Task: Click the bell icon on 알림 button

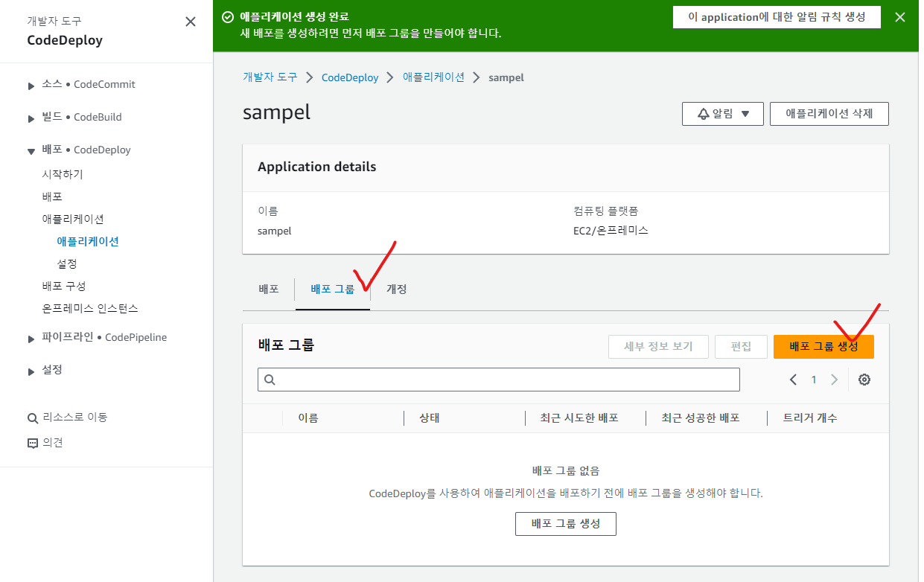Action: [703, 114]
